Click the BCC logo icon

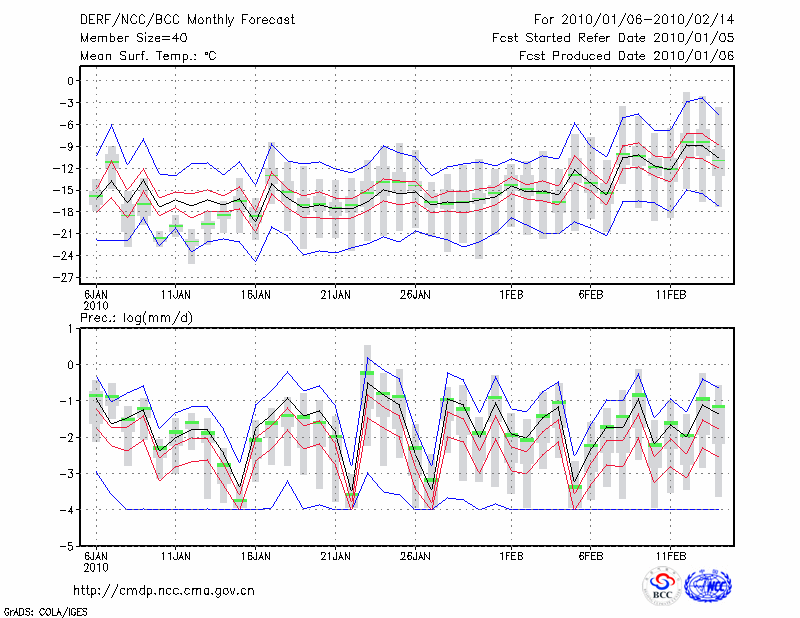point(662,586)
